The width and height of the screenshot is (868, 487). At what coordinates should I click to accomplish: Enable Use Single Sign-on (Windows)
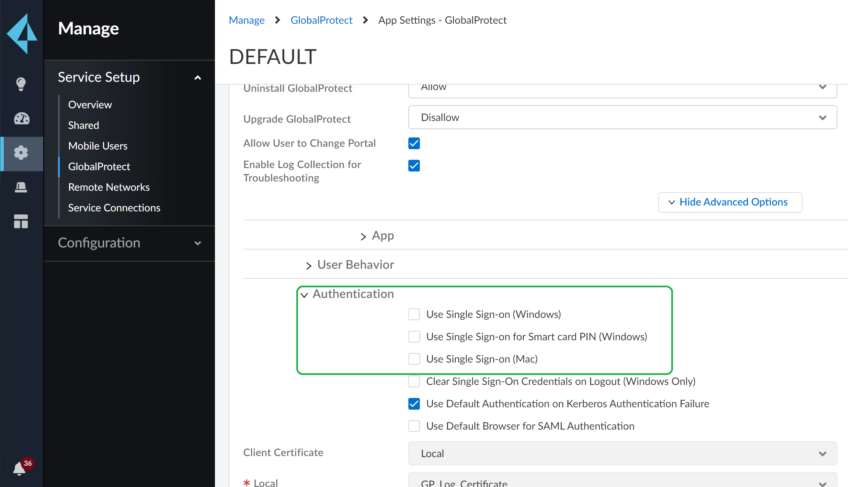coord(414,314)
